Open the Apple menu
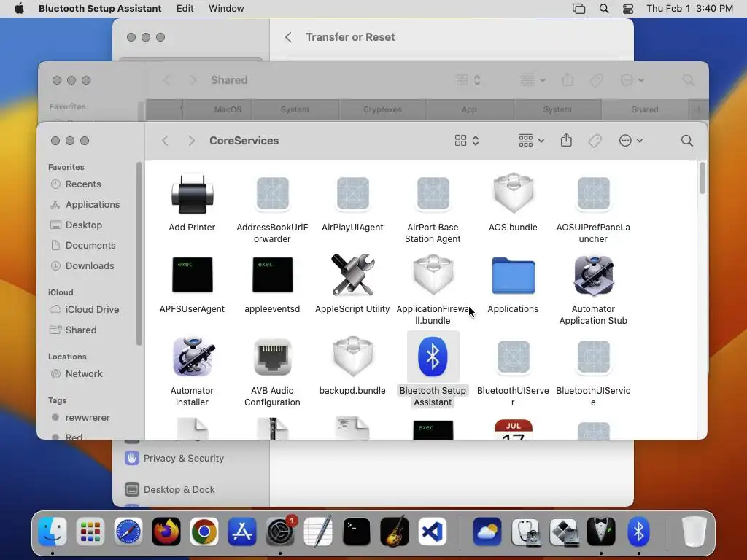The height and width of the screenshot is (560, 747). click(x=19, y=8)
